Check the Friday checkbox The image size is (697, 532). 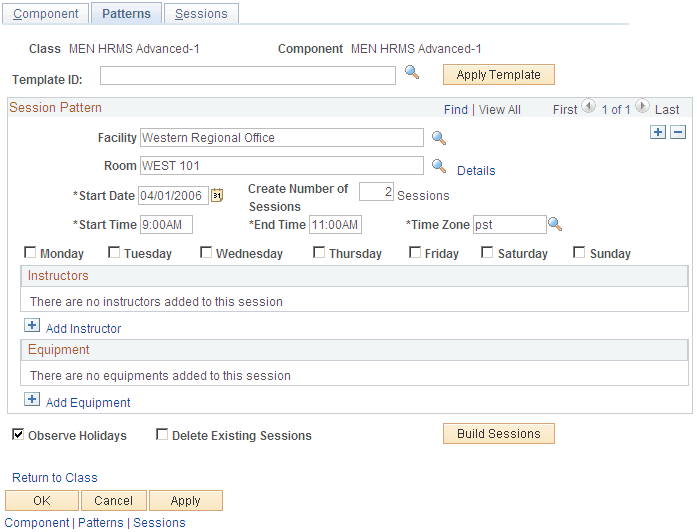(415, 252)
